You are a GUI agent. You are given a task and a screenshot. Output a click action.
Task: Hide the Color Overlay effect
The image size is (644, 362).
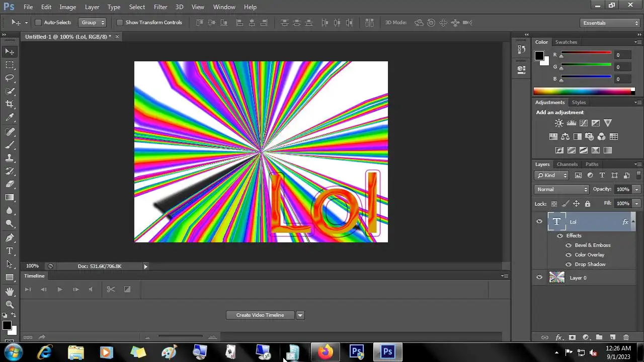coord(569,254)
